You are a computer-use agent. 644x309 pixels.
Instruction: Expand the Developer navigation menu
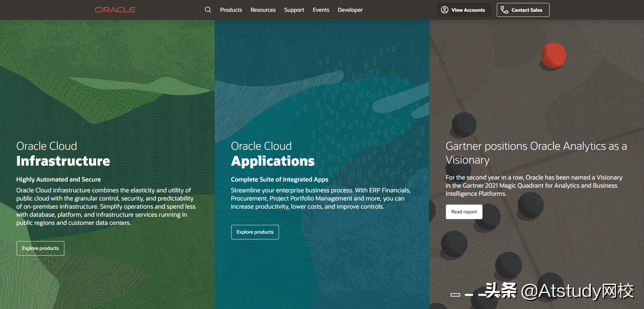350,10
